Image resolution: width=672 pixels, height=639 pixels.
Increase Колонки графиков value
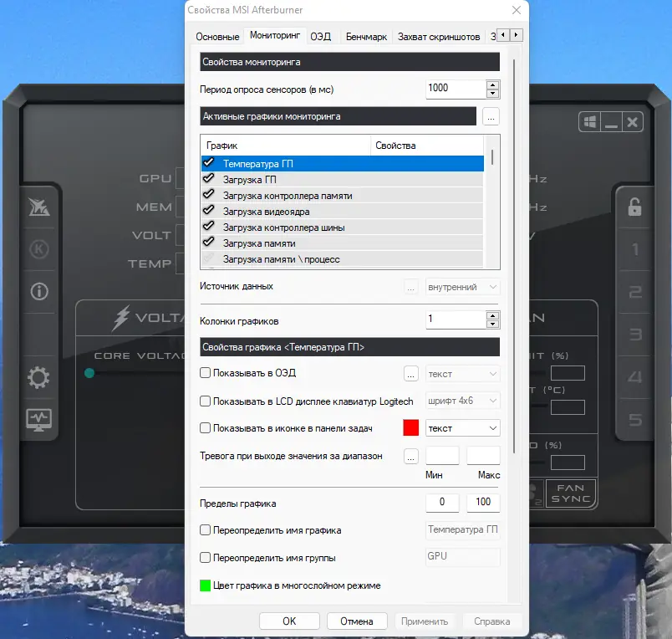tap(493, 315)
